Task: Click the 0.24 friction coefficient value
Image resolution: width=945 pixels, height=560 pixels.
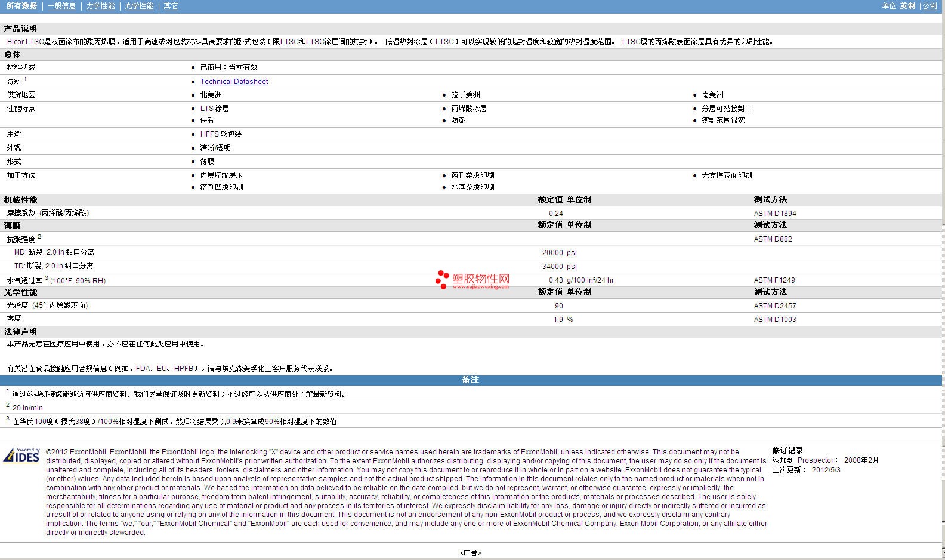Action: tap(556, 214)
